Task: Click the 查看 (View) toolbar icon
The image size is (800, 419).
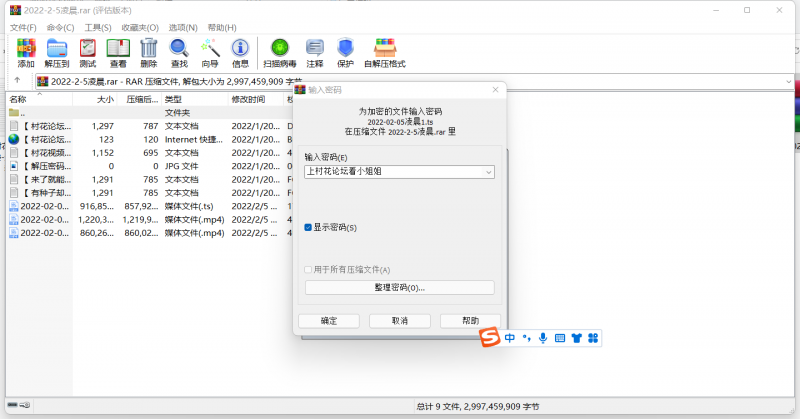Action: (118, 52)
